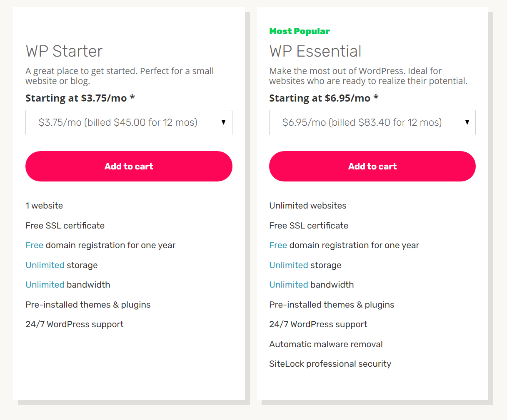
Task: Click the Most Popular badge
Action: click(x=300, y=31)
